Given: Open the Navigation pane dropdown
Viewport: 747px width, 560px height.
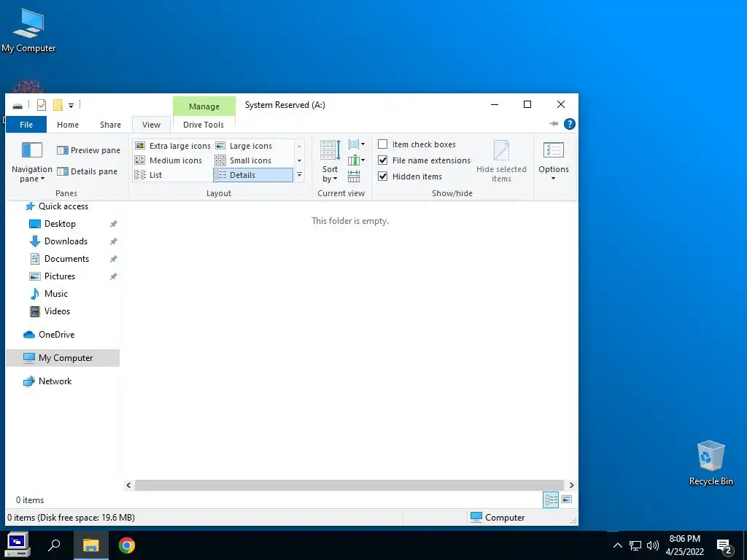Looking at the screenshot, I should point(32,163).
